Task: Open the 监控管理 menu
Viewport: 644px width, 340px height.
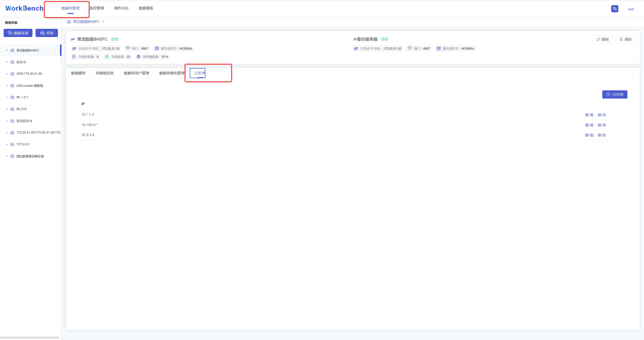Action: tap(97, 8)
